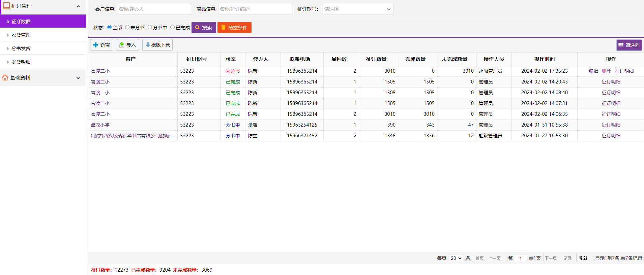Open 征订明细 for the 2024-02-02 14:20:43 row
Image resolution: width=644 pixels, height=275 pixels.
(x=611, y=82)
